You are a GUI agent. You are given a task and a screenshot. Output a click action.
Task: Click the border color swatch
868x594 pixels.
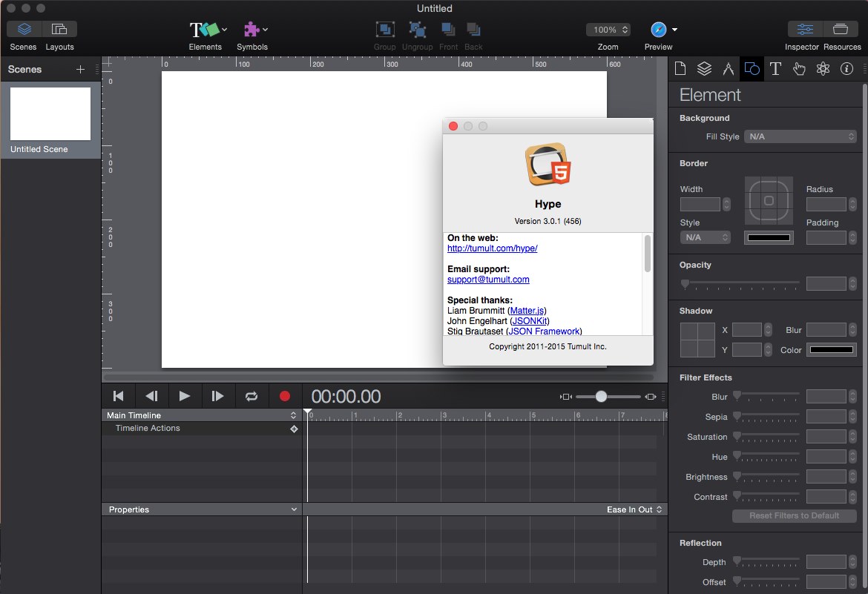769,237
